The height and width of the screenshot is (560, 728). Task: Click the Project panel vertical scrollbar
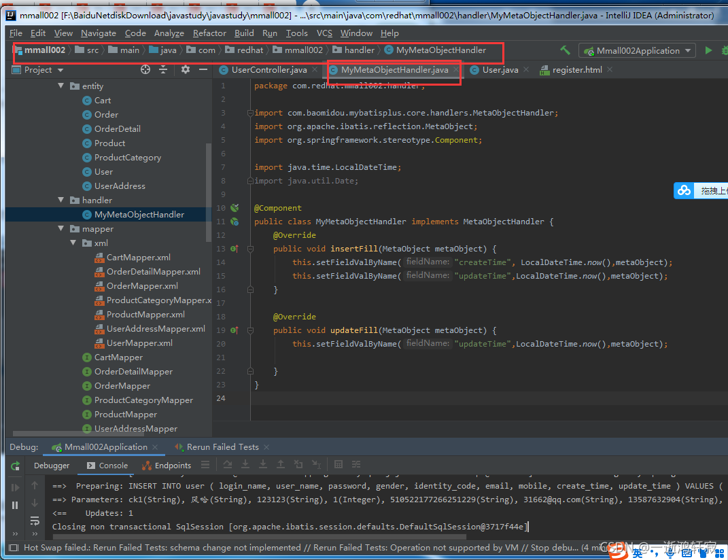pos(209,193)
